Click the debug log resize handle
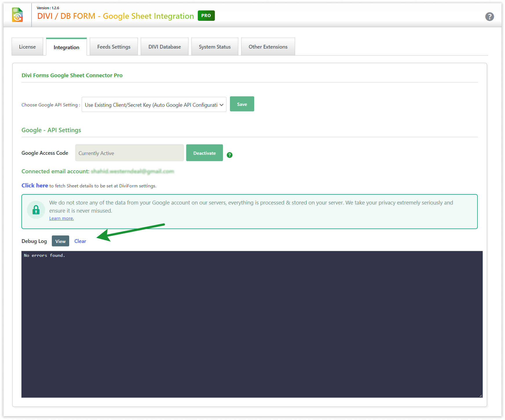The height and width of the screenshot is (420, 505). 480,396
